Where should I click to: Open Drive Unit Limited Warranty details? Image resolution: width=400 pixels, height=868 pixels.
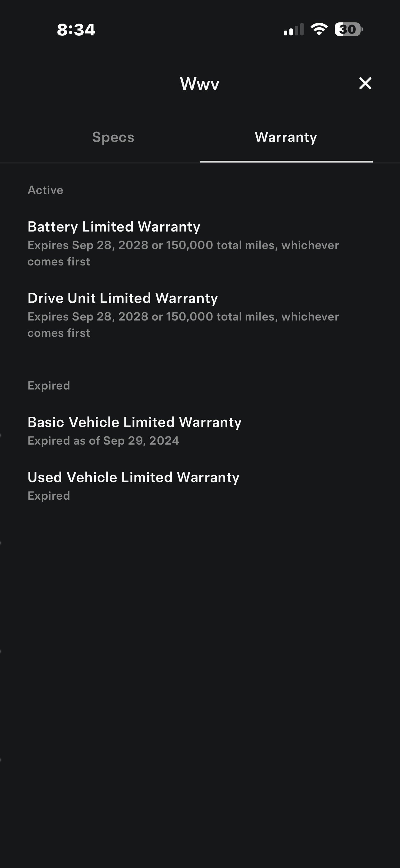[x=123, y=298]
